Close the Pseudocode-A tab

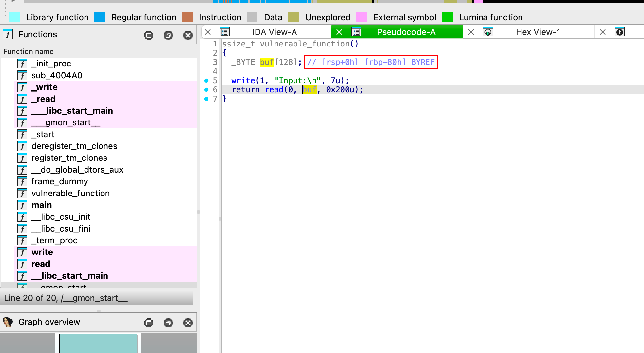point(339,32)
